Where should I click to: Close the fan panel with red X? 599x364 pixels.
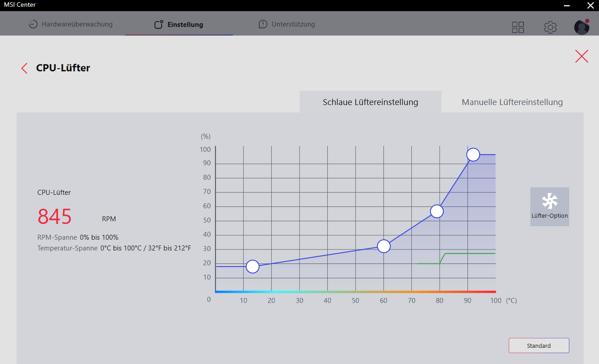click(581, 56)
